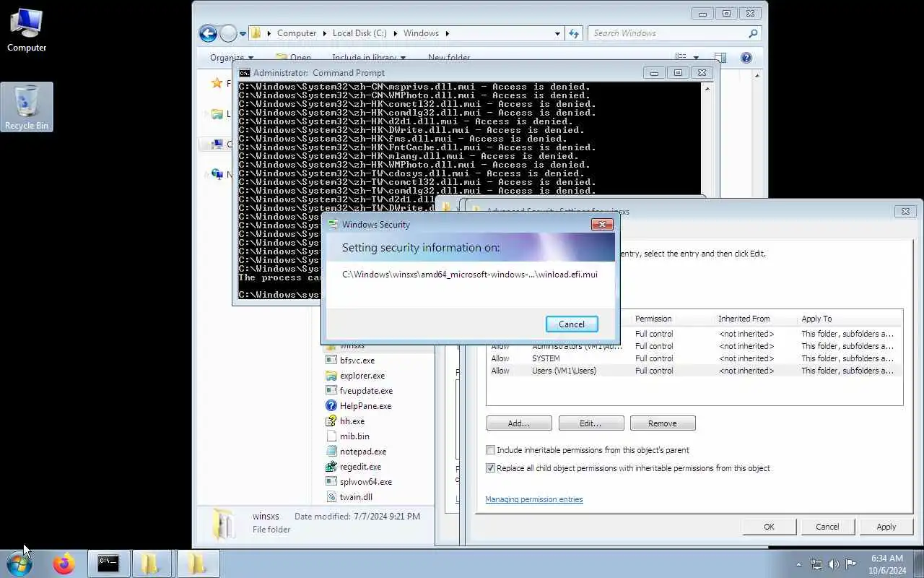The width and height of the screenshot is (924, 578).
Task: Click the Forward arrow in Explorer
Action: [x=228, y=33]
